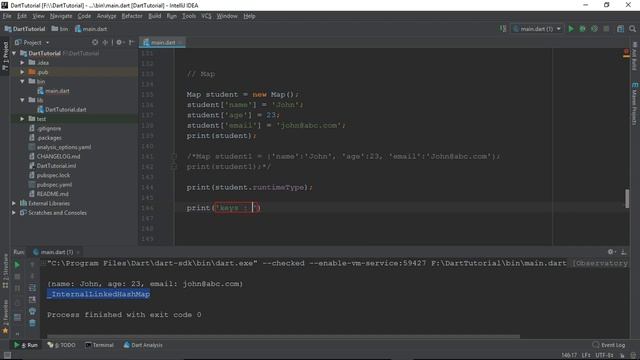
Task: Open the Event Log
Action: tap(609, 345)
